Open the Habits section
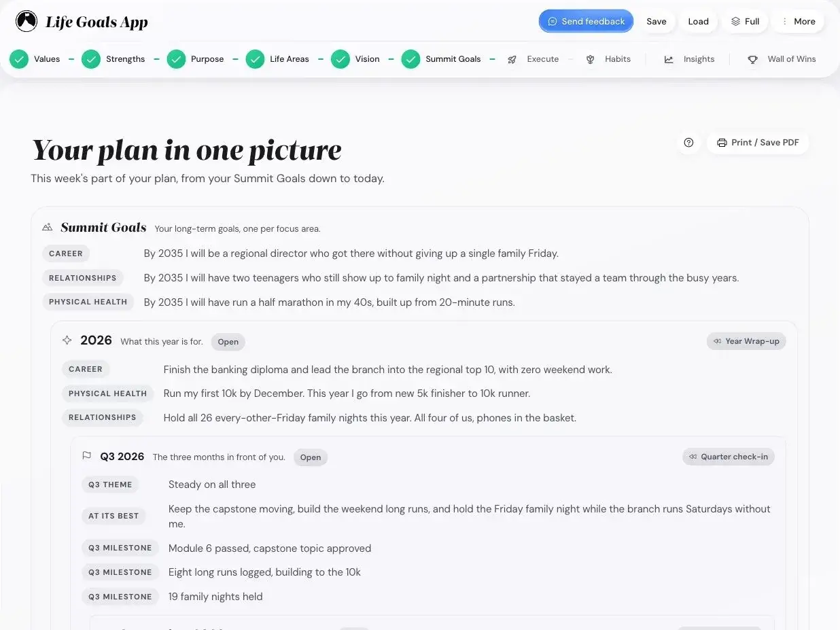Image resolution: width=840 pixels, height=630 pixels. coord(609,59)
